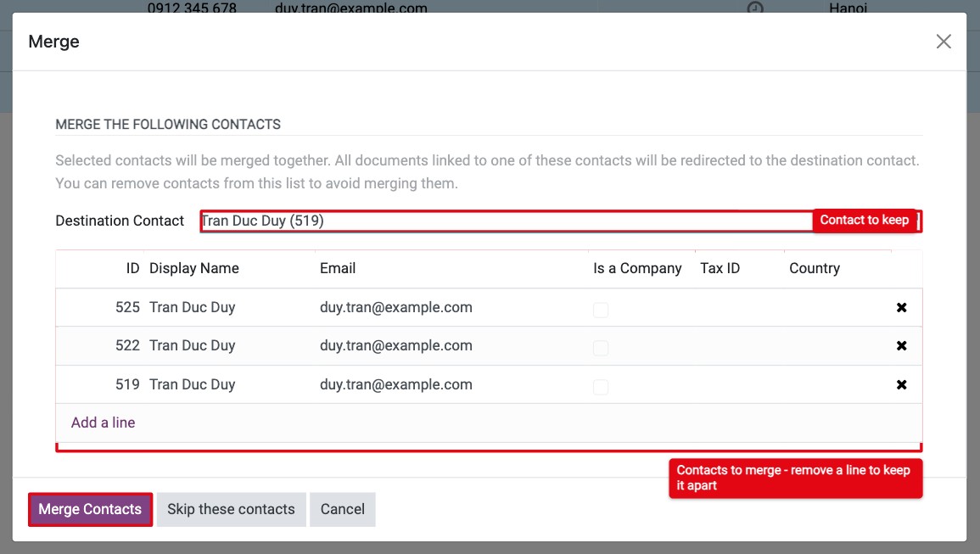Toggle Is a Company checkbox for ID 519
This screenshot has width=980, height=554.
click(601, 386)
